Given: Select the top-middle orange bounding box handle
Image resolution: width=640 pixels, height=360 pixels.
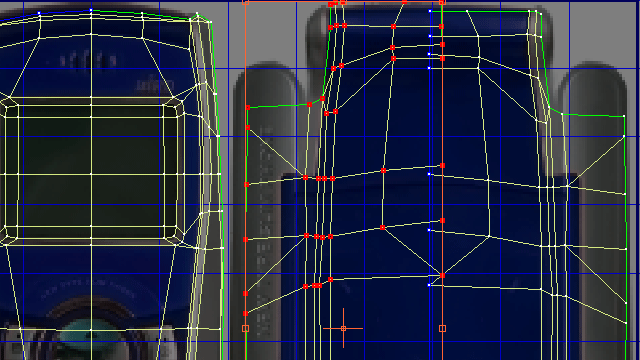Looking at the screenshot, I should click(343, 2).
